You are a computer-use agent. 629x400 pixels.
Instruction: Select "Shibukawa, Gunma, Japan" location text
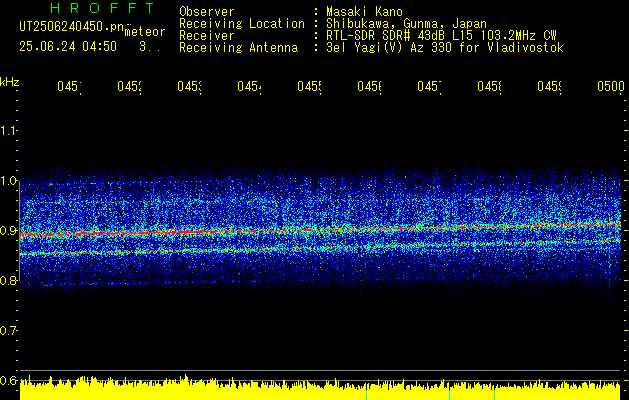(x=406, y=24)
